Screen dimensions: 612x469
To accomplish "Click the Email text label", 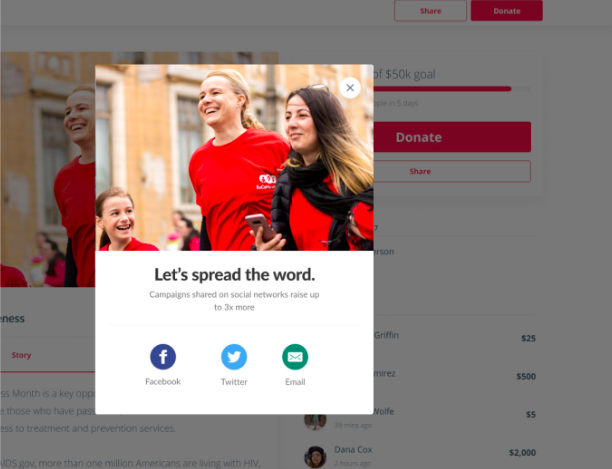I will [x=295, y=382].
